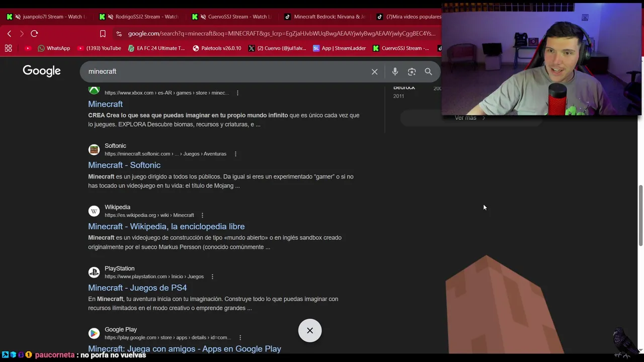The width and height of the screenshot is (644, 362).
Task: Open the apps grid icon in bookmarks bar
Action: 8,48
